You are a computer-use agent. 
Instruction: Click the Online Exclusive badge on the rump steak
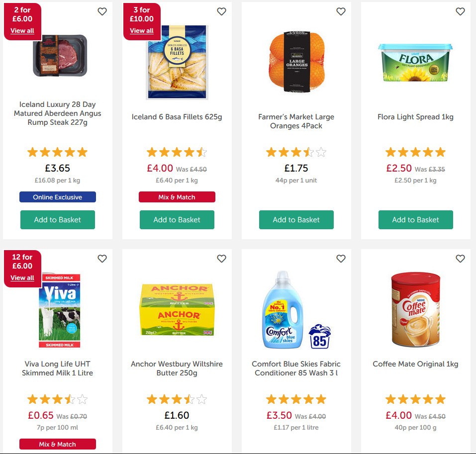(57, 197)
